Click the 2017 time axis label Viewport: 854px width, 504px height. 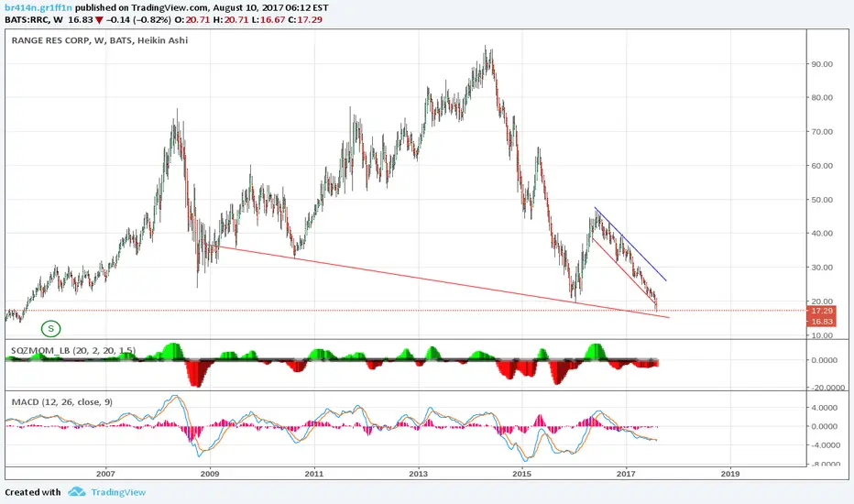[627, 474]
